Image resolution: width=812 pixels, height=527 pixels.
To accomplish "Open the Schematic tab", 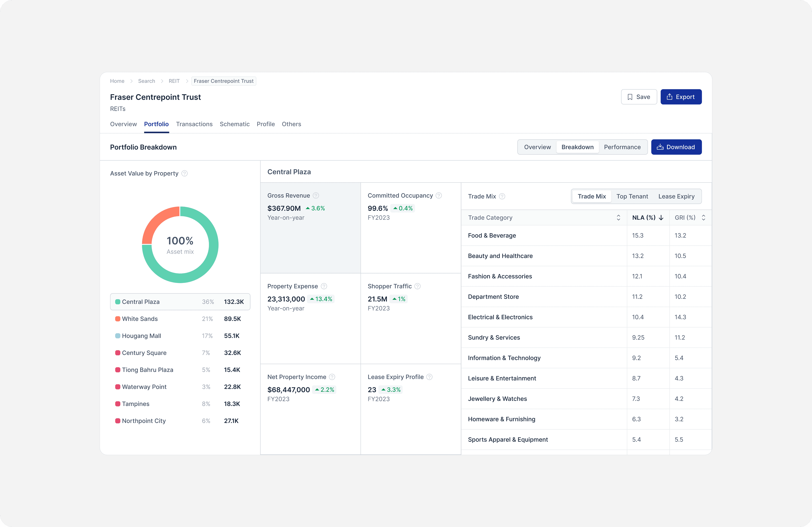I will (234, 124).
